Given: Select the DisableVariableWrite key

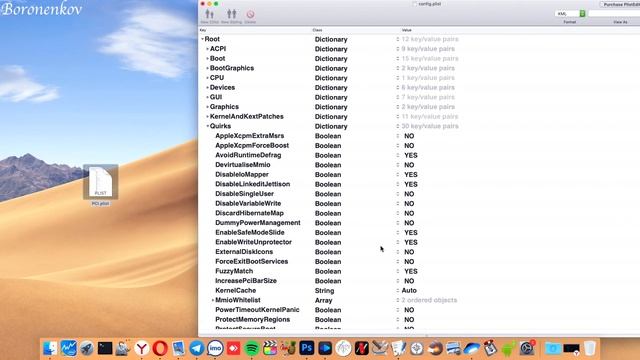Looking at the screenshot, I should click(248, 204).
